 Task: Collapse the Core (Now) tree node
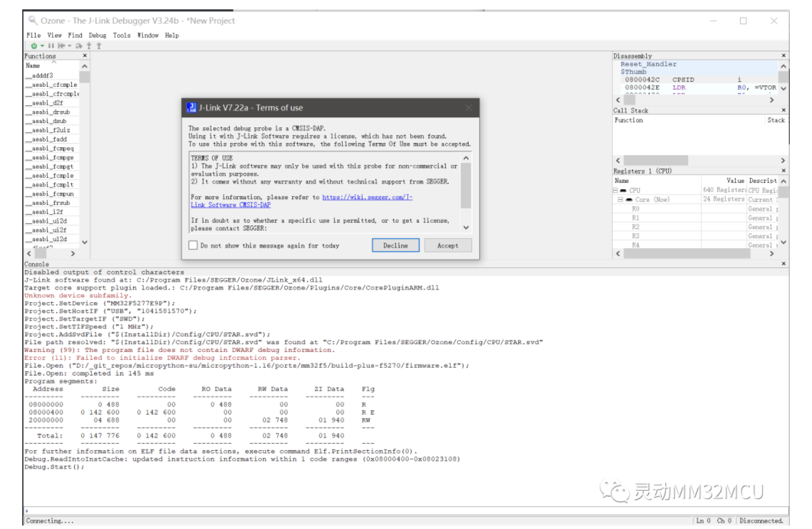[620, 200]
